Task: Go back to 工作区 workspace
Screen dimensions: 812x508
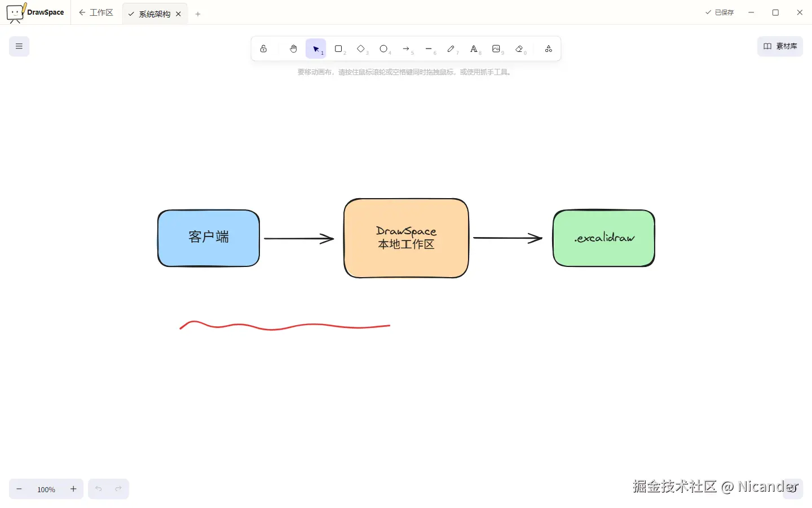Action: tap(96, 12)
